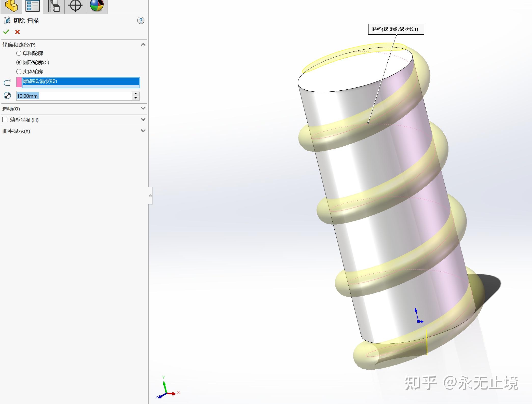This screenshot has width=532, height=404.
Task: Switch to the PropertyManager tab
Action: (32, 6)
